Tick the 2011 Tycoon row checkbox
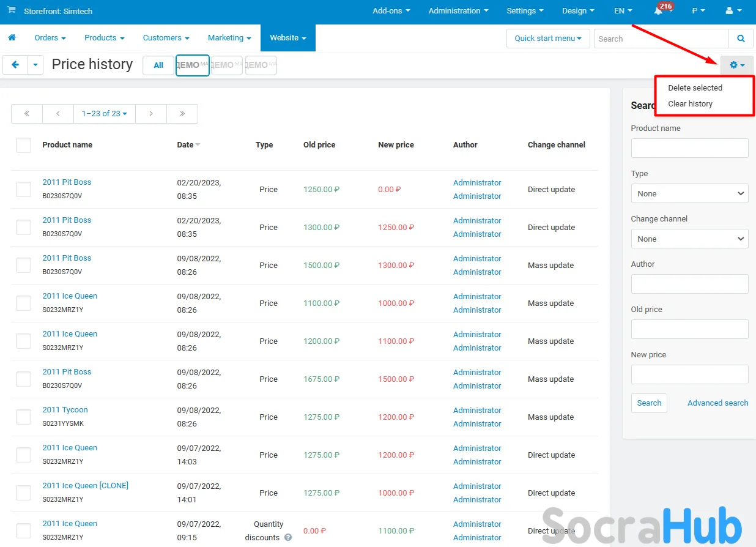The height and width of the screenshot is (547, 756). click(23, 417)
